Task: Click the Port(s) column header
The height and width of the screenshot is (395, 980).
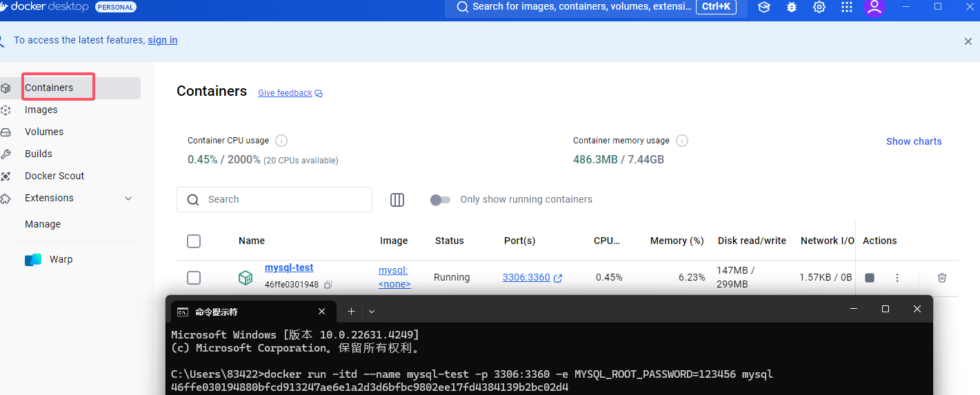Action: click(x=520, y=241)
